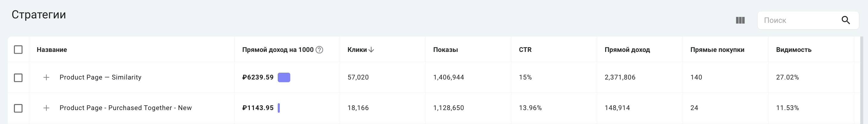868x124 pixels.
Task: Sort by the Название column header
Action: (52, 50)
